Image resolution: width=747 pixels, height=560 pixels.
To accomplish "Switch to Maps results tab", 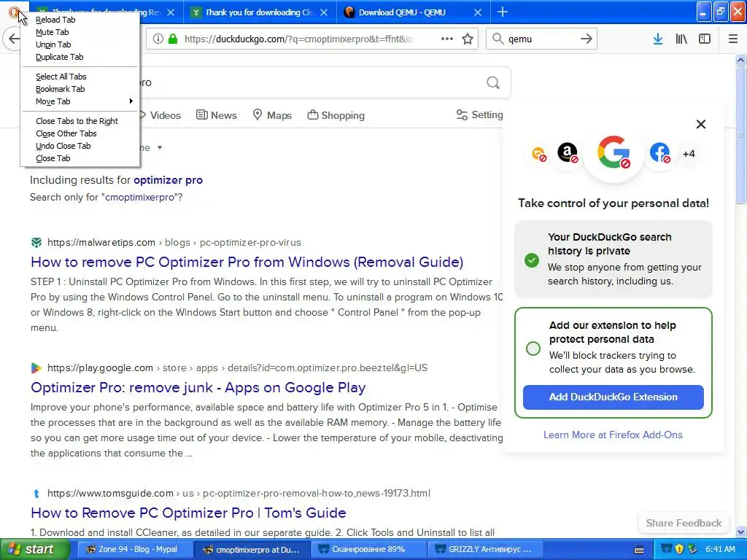I will 272,115.
